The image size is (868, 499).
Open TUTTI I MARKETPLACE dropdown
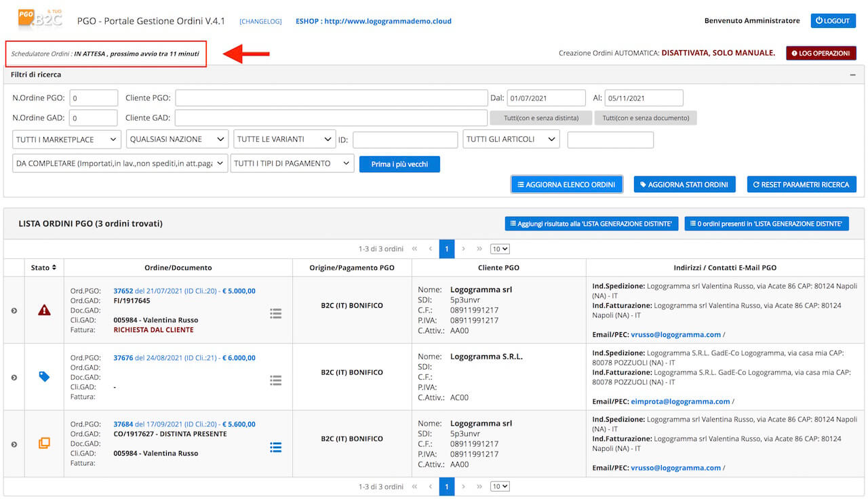point(66,139)
